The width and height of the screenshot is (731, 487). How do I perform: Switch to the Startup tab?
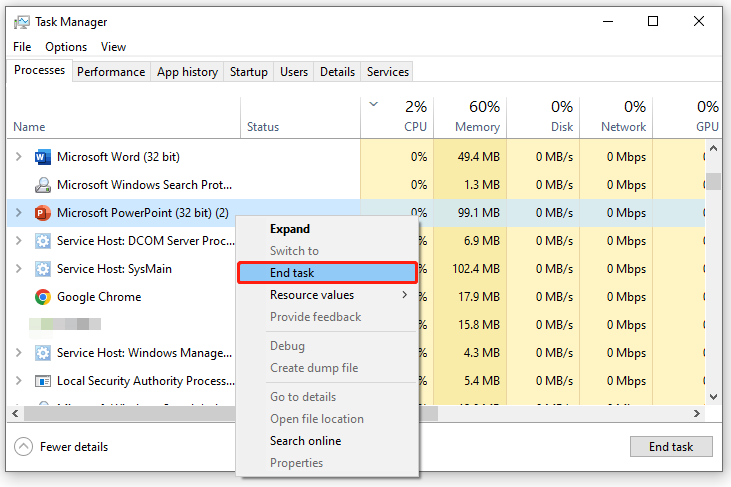(x=248, y=72)
